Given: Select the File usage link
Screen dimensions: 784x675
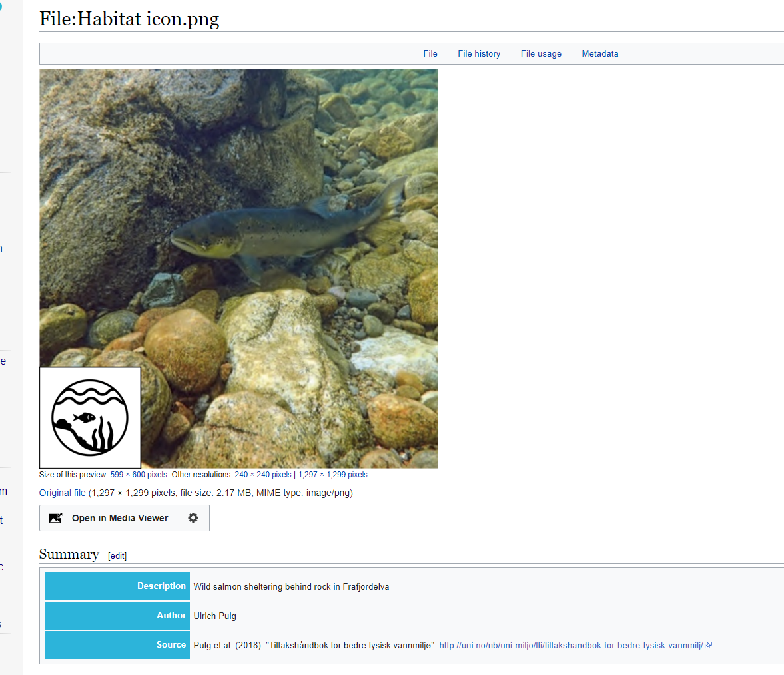Looking at the screenshot, I should tap(541, 53).
